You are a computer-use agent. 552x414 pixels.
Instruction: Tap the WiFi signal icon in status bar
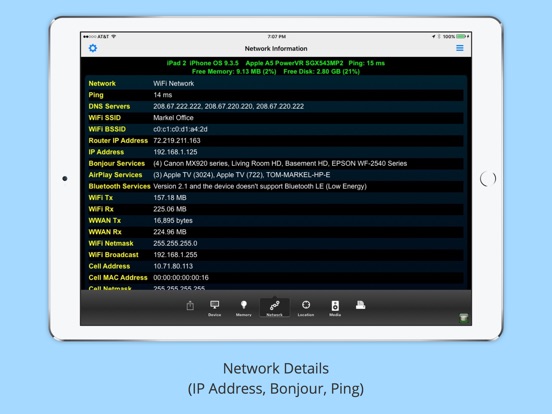pyautogui.click(x=113, y=36)
